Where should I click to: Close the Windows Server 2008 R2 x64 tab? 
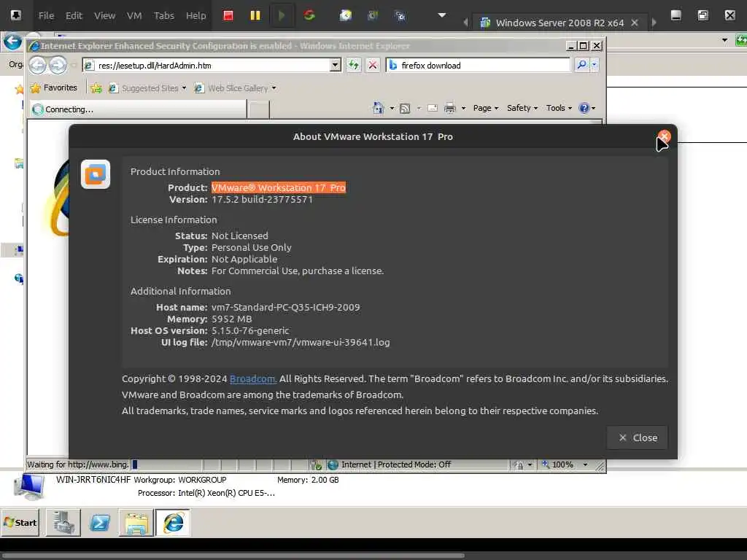pos(635,23)
